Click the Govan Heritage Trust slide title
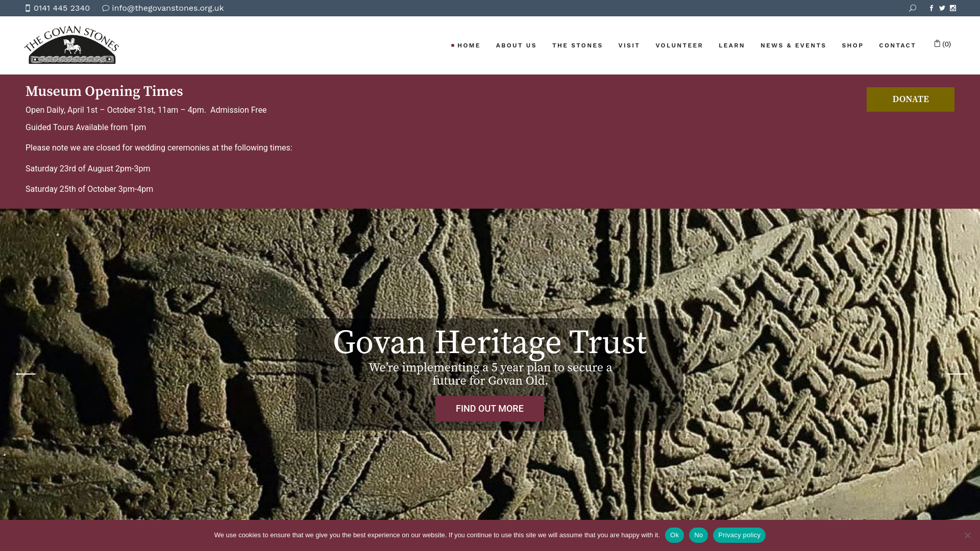 coord(490,342)
